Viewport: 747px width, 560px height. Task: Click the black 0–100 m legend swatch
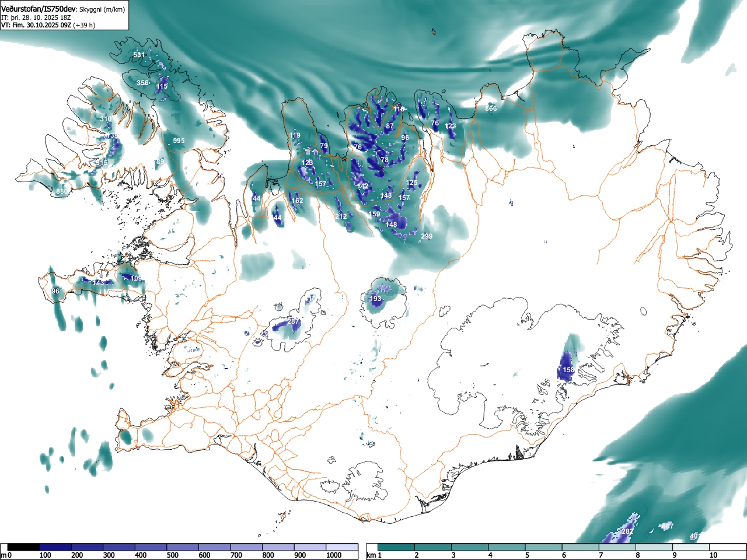coord(24,547)
